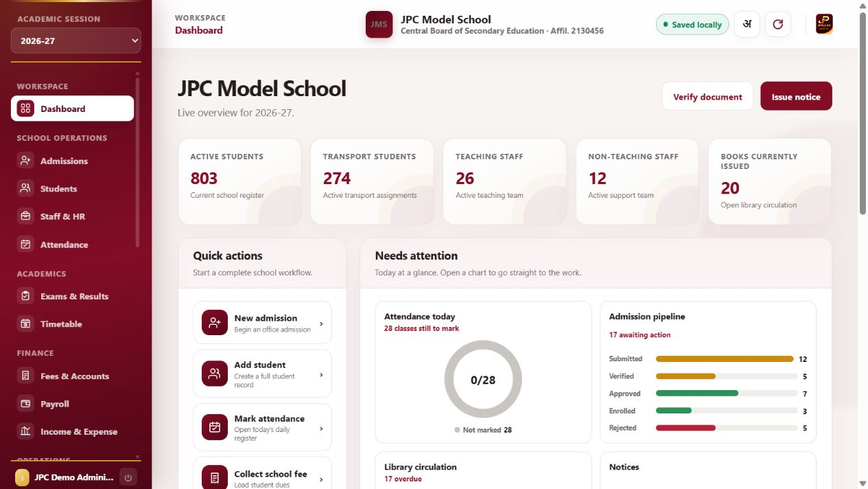Click the Enrolled pipeline bar
Screen dimensions: 868x489
click(727, 411)
